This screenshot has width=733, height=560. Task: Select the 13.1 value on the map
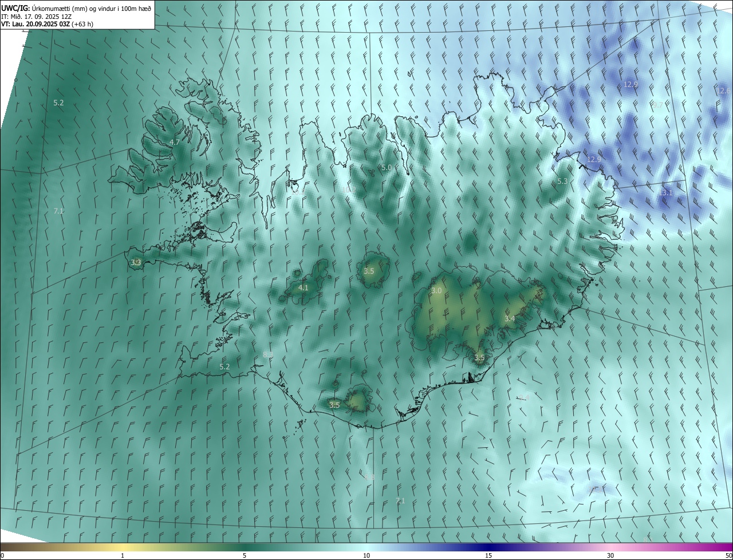pyautogui.click(x=665, y=193)
